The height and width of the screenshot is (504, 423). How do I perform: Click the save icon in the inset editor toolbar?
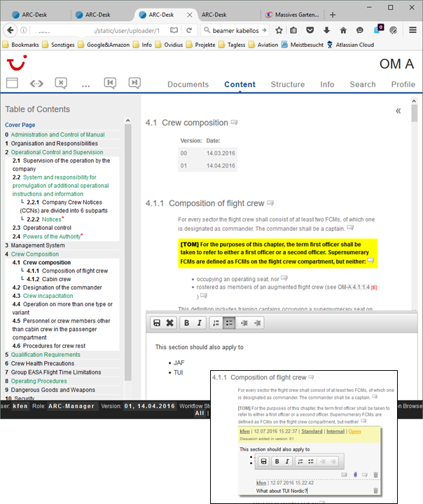pyautogui.click(x=263, y=461)
